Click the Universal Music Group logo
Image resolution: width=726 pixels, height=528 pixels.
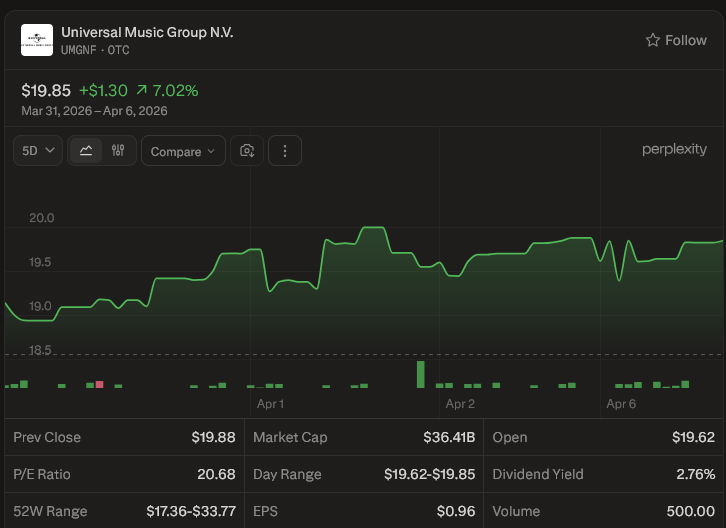tap(37, 40)
